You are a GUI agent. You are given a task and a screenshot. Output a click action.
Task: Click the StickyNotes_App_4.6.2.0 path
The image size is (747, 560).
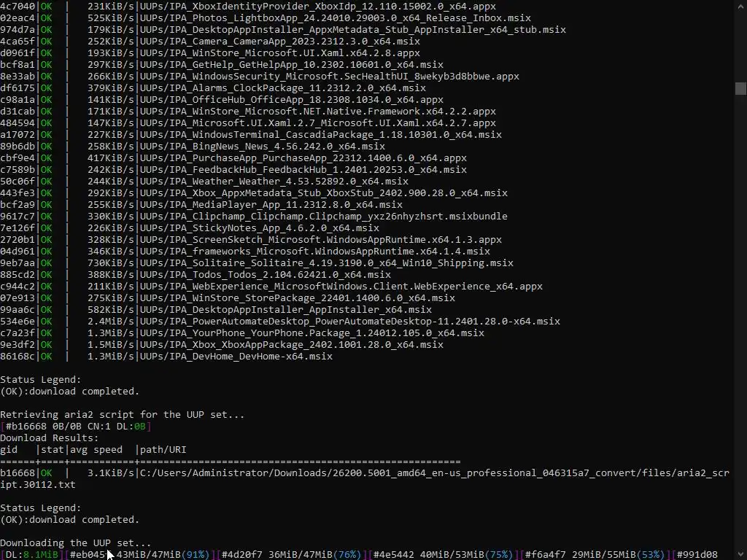260,228
